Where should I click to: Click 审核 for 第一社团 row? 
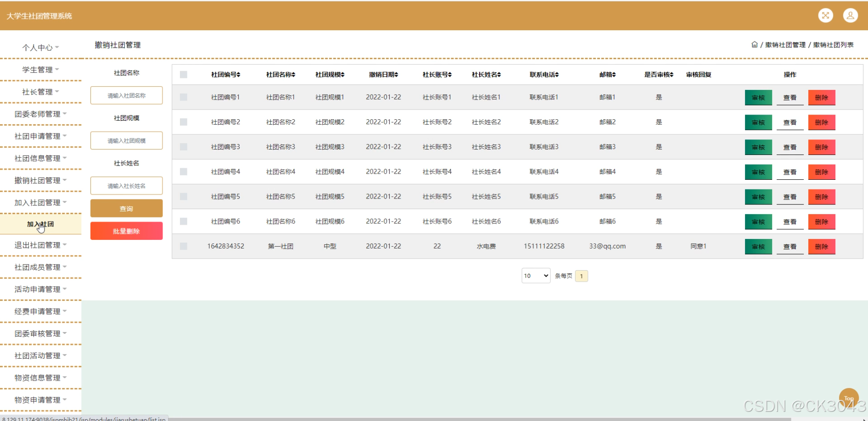[x=758, y=247]
